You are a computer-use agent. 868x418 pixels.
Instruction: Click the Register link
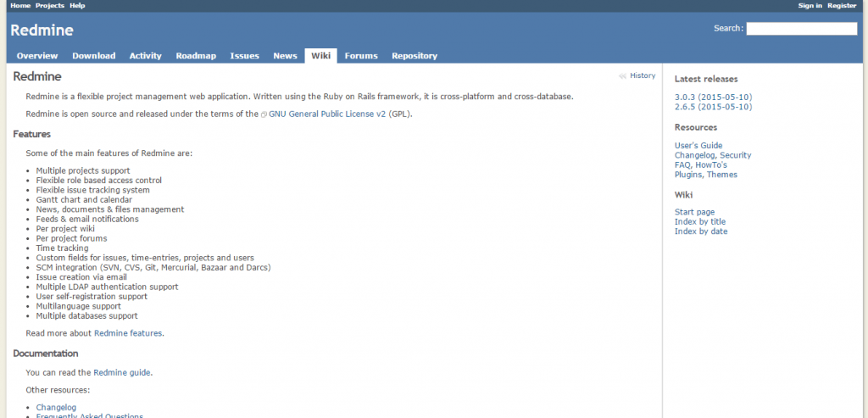pyautogui.click(x=842, y=6)
